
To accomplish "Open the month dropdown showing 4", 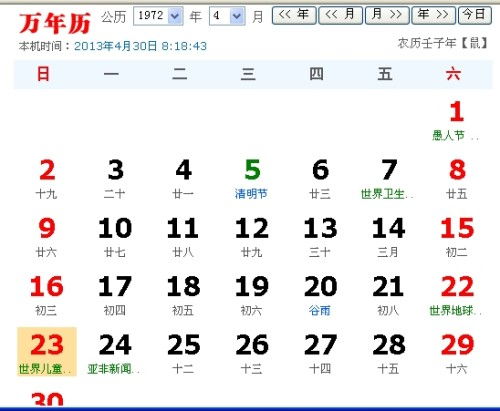I will (227, 16).
